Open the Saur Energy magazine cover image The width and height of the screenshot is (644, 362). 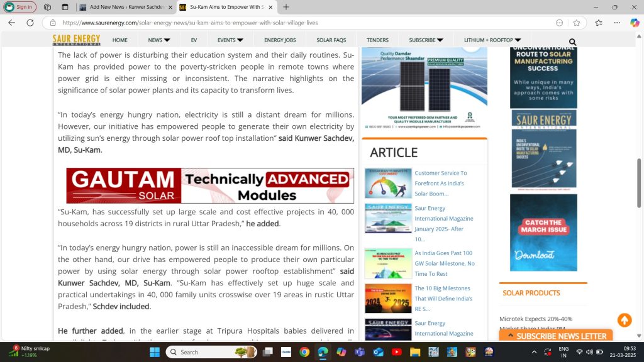[544, 149]
